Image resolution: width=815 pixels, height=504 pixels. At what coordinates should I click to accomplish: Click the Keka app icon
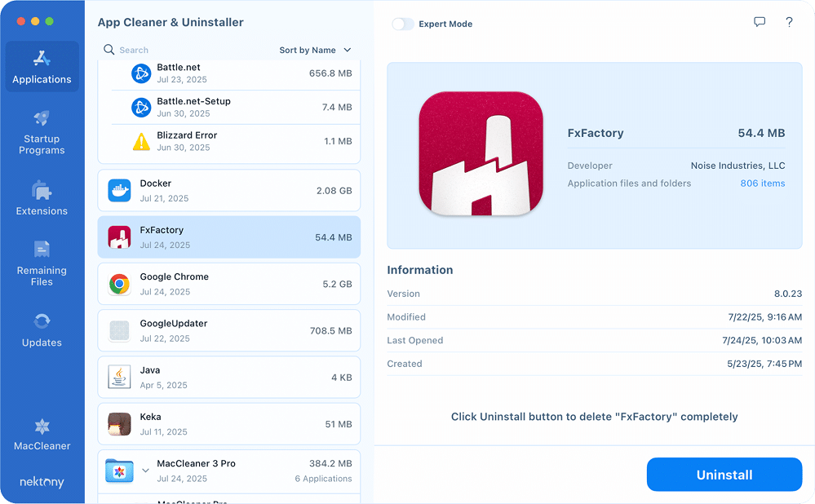[x=120, y=425]
